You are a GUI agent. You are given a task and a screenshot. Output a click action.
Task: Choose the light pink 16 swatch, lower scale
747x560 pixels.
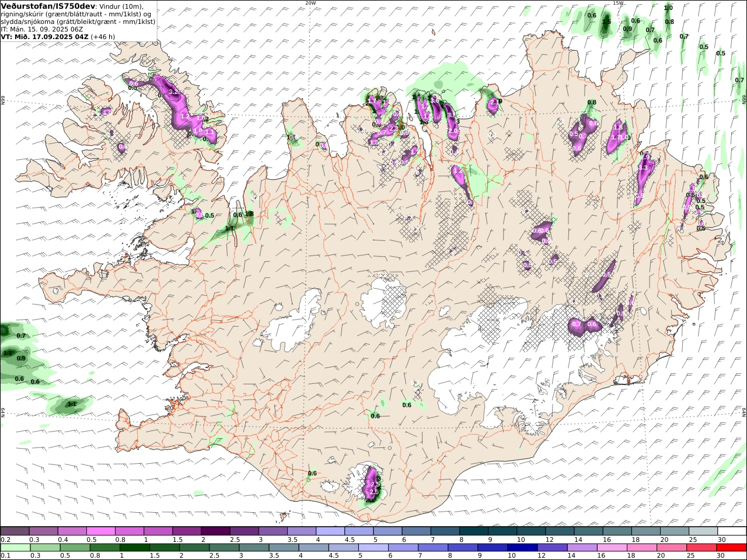click(612, 548)
